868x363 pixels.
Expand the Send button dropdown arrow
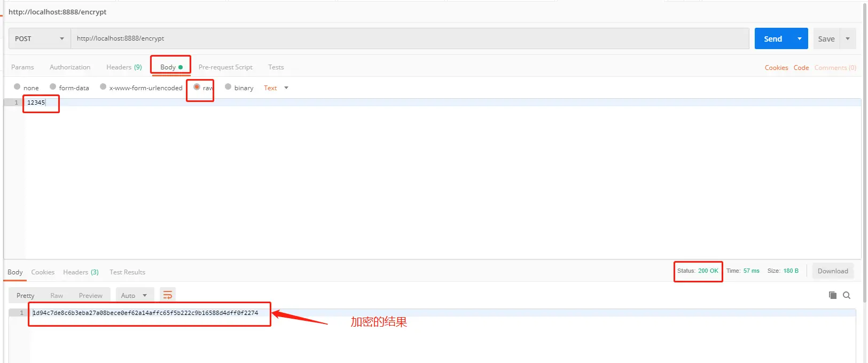[x=800, y=38]
